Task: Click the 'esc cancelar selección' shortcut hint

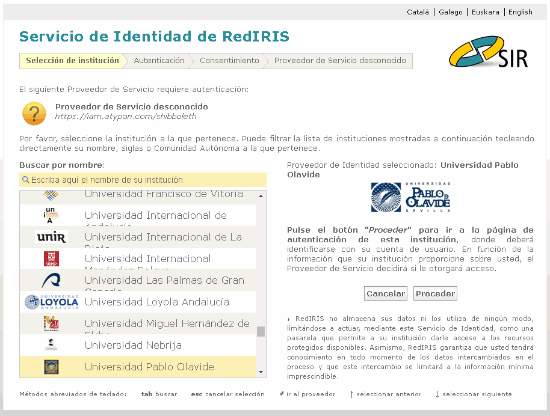Action: 227,394
